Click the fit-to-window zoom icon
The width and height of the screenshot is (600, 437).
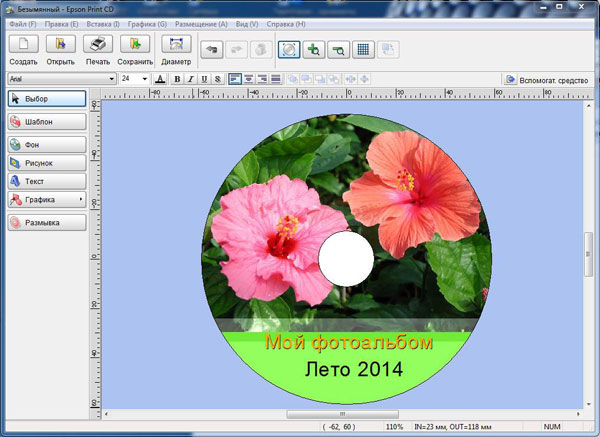(x=289, y=48)
